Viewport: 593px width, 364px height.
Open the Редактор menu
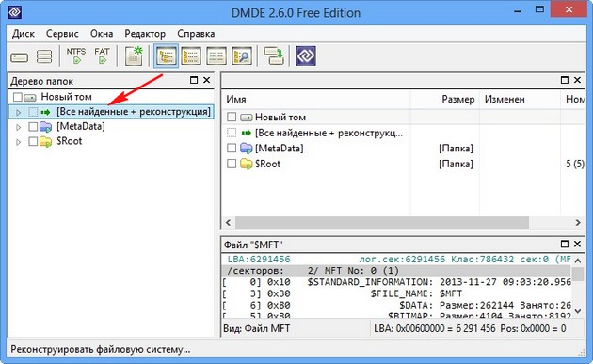pyautogui.click(x=145, y=34)
